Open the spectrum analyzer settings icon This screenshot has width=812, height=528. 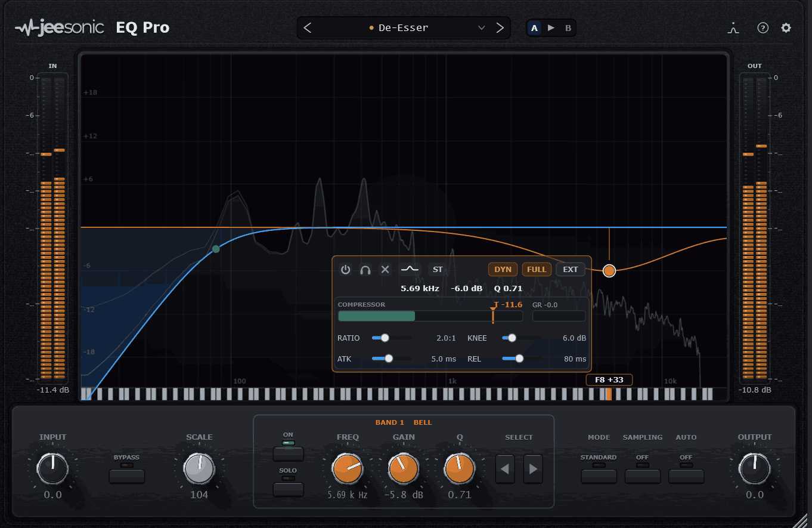pyautogui.click(x=734, y=28)
